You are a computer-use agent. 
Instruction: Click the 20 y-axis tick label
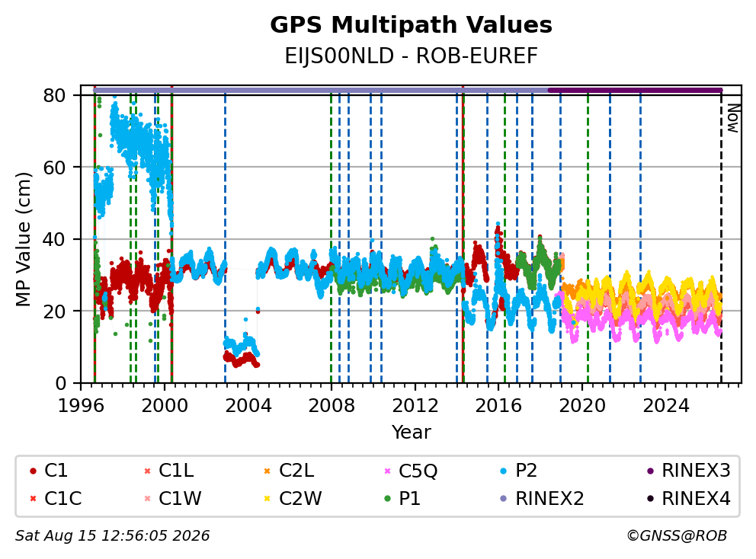tap(54, 311)
